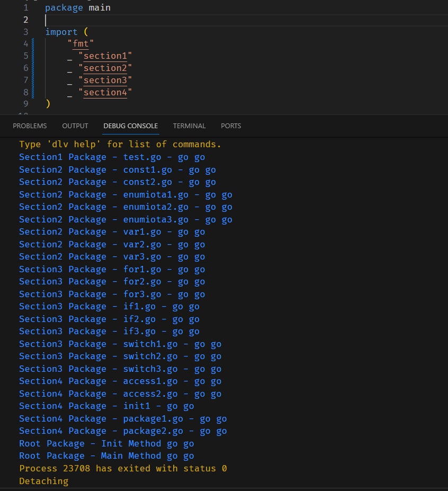
Task: Select the 'if3.go' output line
Action: pos(109,331)
